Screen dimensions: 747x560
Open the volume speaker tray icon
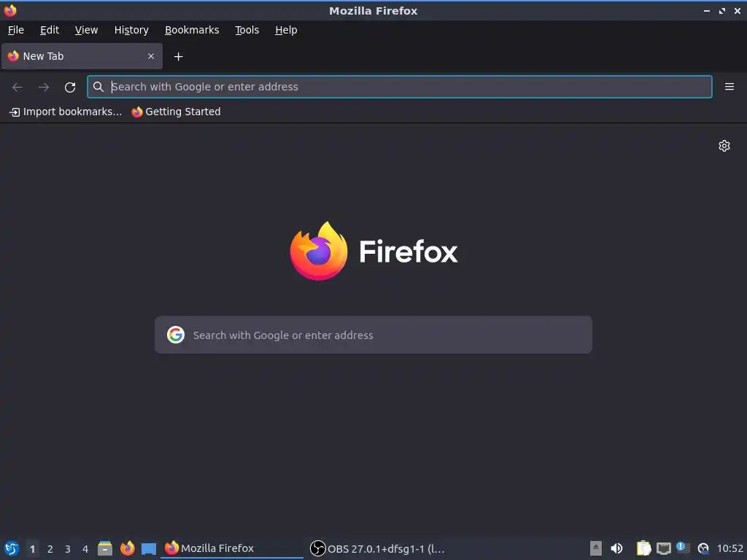(616, 548)
